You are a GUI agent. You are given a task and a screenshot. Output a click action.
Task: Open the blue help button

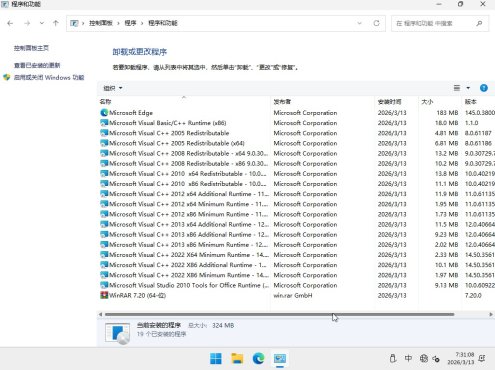coord(484,88)
